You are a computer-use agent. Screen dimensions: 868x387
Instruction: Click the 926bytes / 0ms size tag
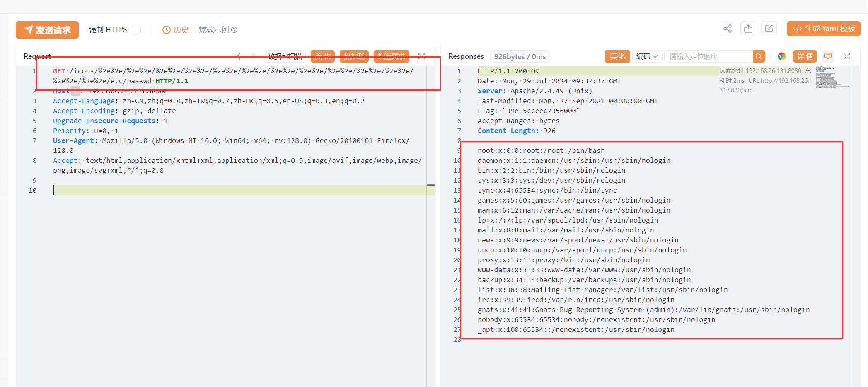click(x=520, y=57)
